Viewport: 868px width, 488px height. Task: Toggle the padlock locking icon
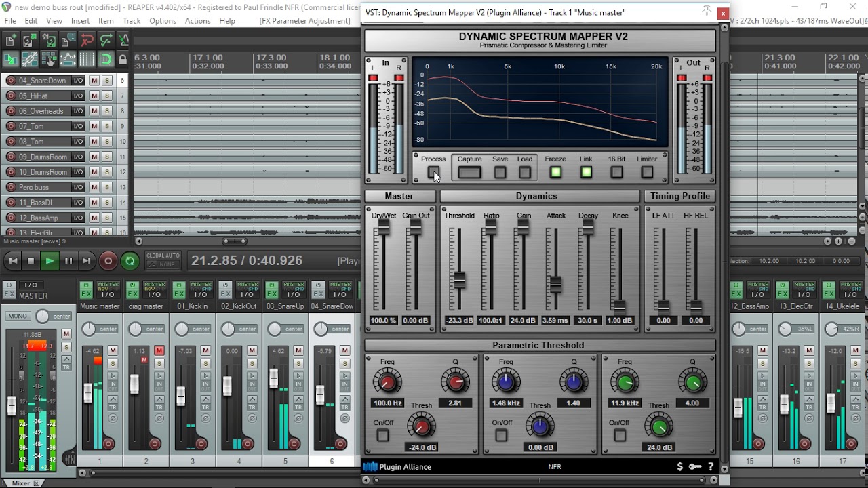(x=123, y=59)
